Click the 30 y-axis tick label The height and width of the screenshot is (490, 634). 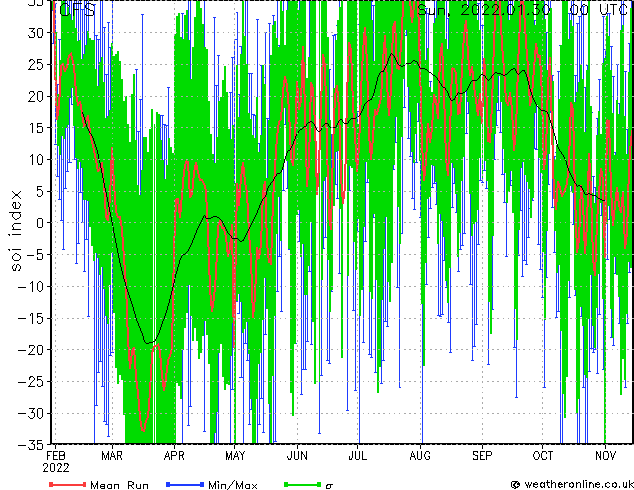point(36,33)
